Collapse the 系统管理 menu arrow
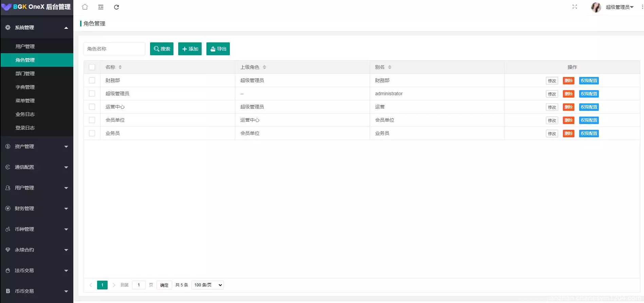 click(x=66, y=28)
